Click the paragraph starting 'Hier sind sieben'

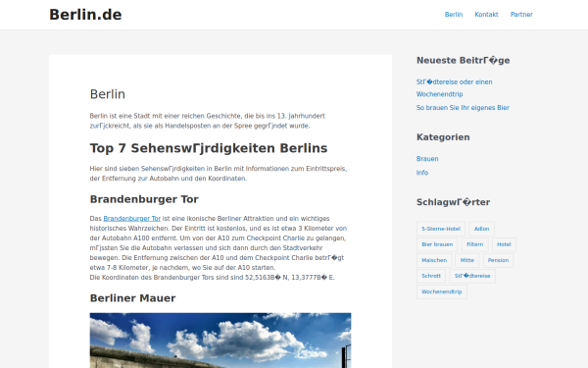[x=219, y=174]
